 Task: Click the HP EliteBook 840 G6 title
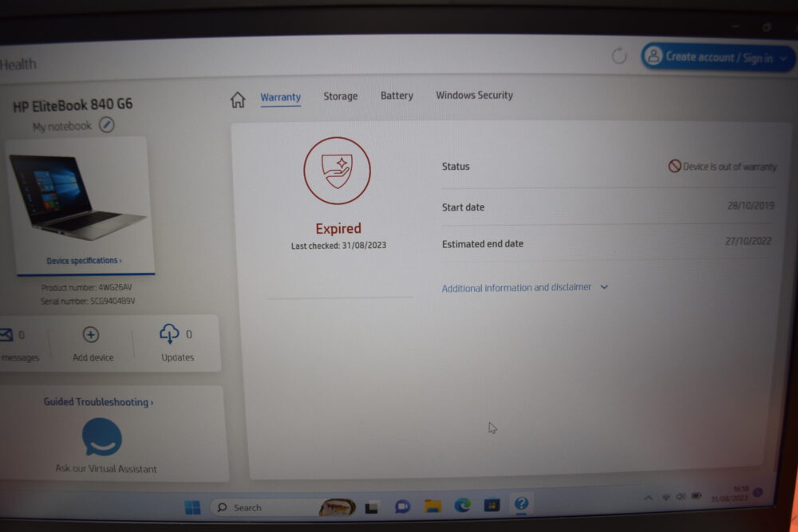(73, 105)
